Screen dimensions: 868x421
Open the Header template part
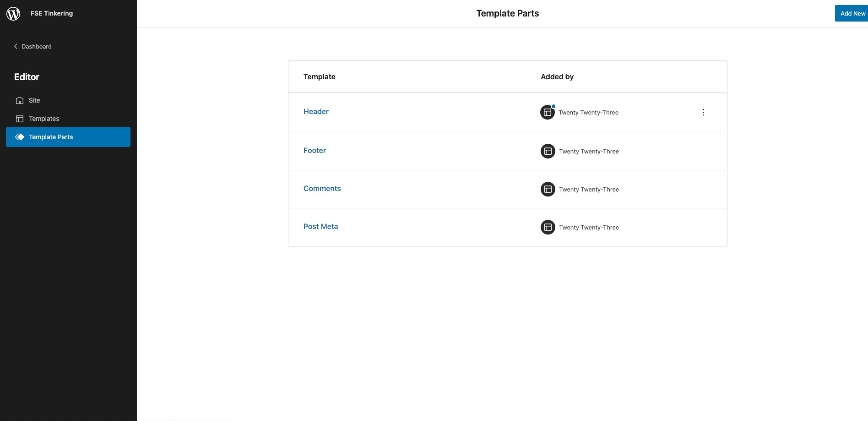(x=316, y=111)
